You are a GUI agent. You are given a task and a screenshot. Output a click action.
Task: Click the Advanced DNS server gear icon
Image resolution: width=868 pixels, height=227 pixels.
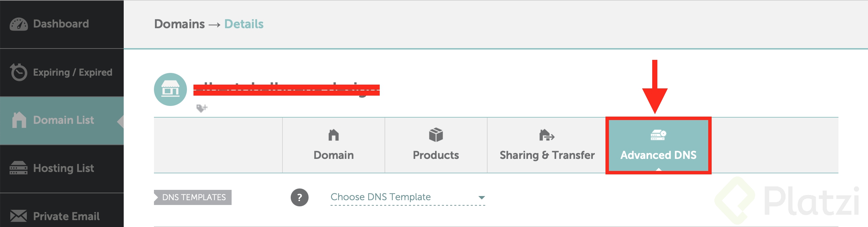tap(658, 135)
